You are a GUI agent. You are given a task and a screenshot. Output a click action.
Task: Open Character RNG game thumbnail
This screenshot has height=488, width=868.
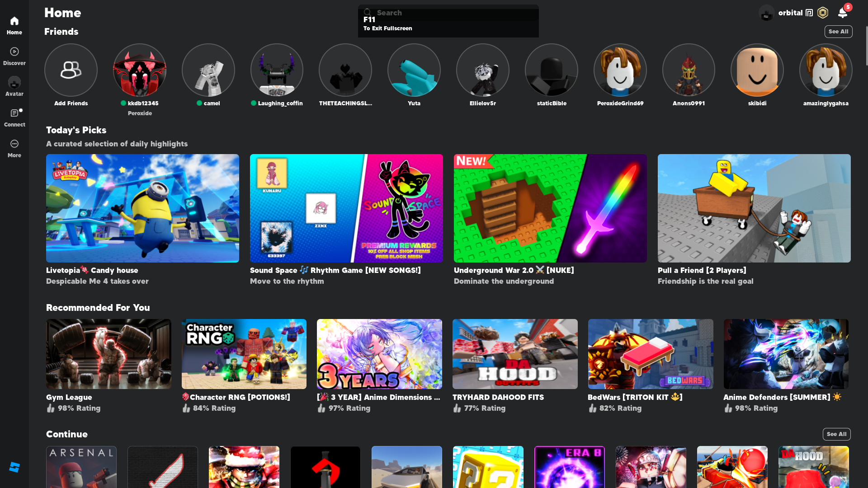pyautogui.click(x=244, y=354)
